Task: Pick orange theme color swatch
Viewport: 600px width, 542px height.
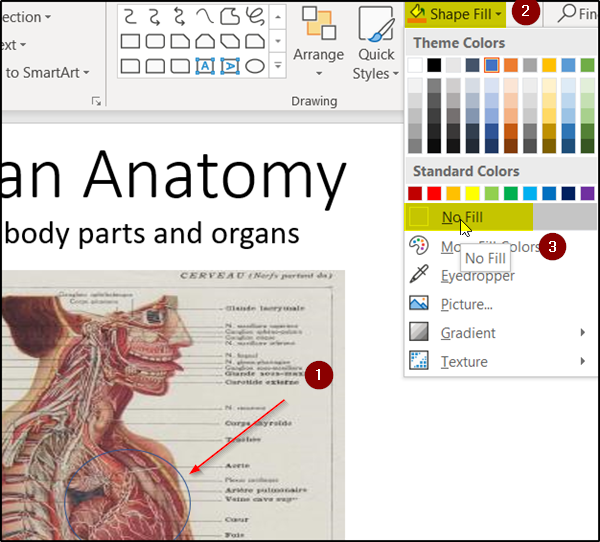Action: coord(511,65)
